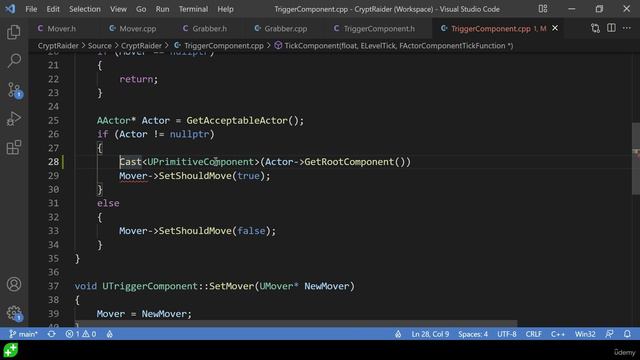Image resolution: width=640 pixels, height=360 pixels.
Task: Open the Search view in activity bar
Action: (13, 61)
